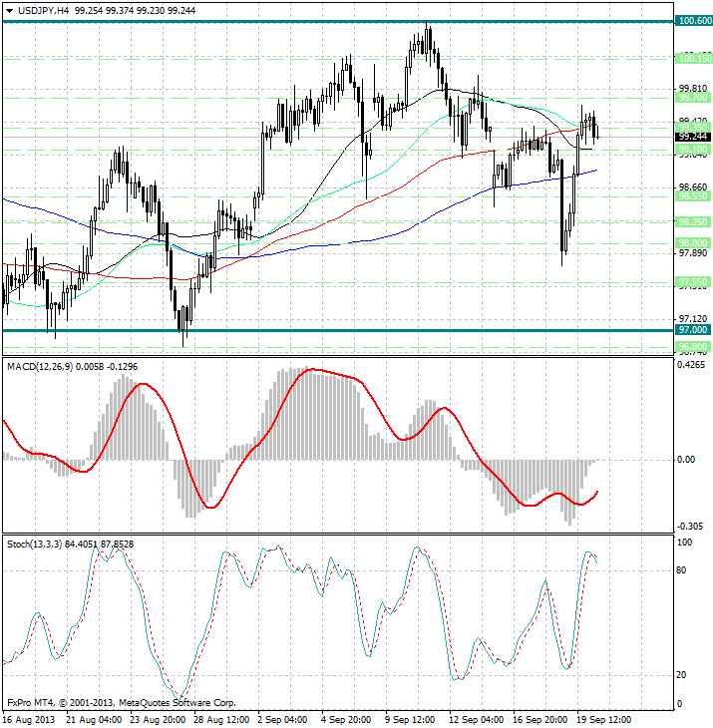Select the 100.600 resistance price label
Screen dimensions: 713x728
click(694, 21)
